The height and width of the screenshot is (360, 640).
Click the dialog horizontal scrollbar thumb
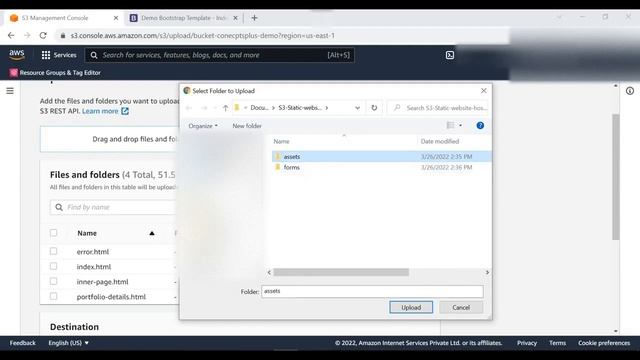click(x=341, y=272)
